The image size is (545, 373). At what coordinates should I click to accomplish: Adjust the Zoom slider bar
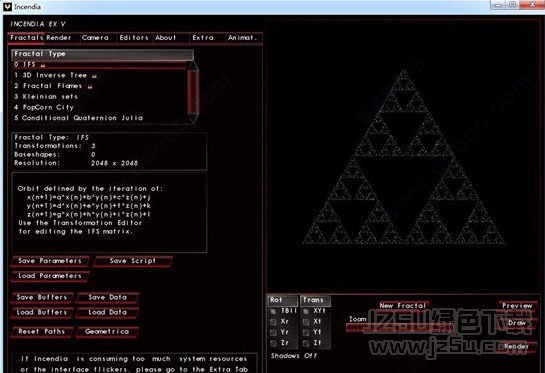click(400, 327)
